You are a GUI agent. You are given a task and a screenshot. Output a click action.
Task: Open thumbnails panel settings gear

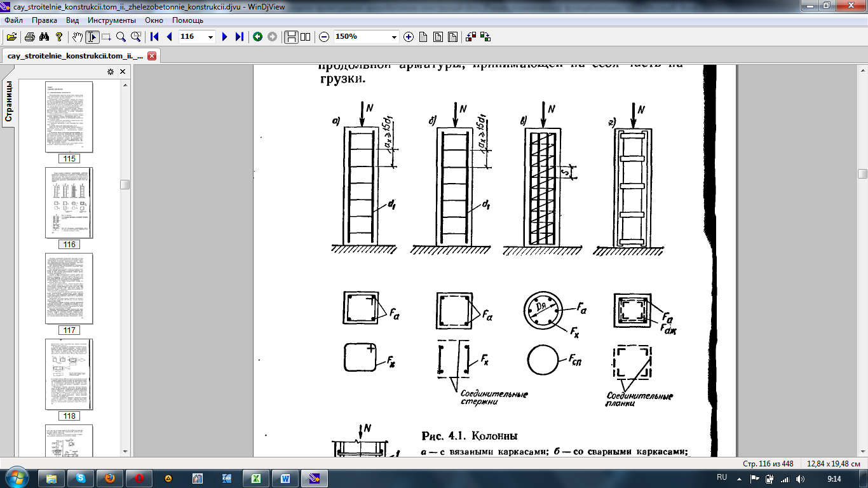[111, 72]
